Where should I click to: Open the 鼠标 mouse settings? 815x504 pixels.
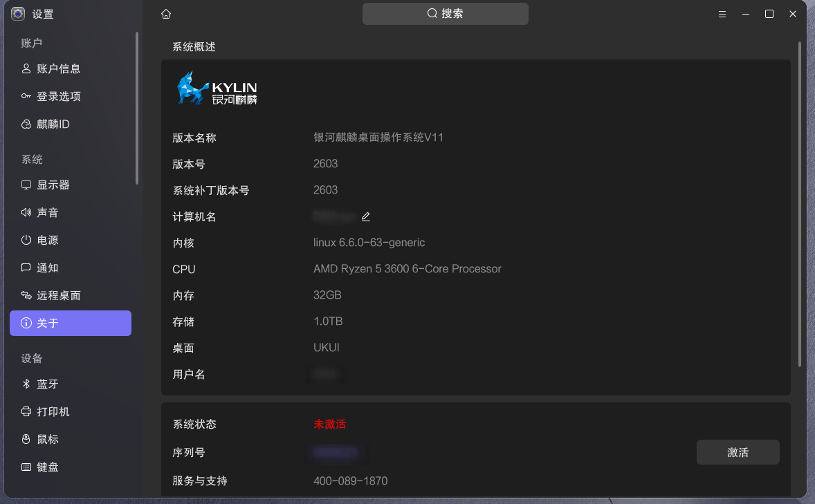tap(47, 440)
